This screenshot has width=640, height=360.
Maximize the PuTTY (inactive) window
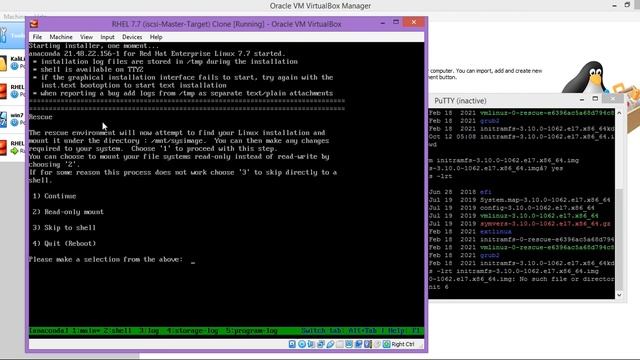click(595, 99)
